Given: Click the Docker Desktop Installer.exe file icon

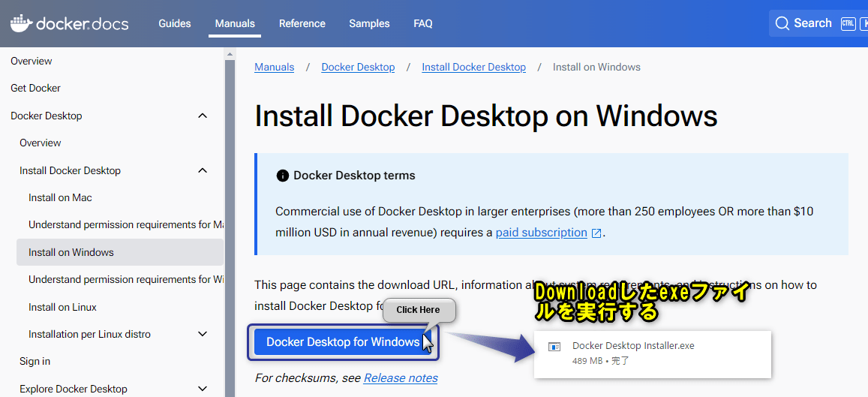Looking at the screenshot, I should point(554,347).
